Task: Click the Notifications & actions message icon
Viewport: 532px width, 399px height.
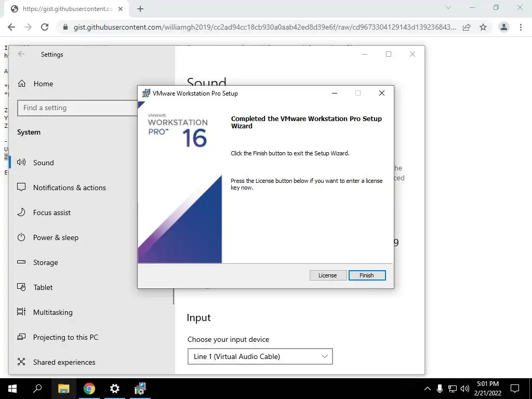Action: pyautogui.click(x=21, y=187)
